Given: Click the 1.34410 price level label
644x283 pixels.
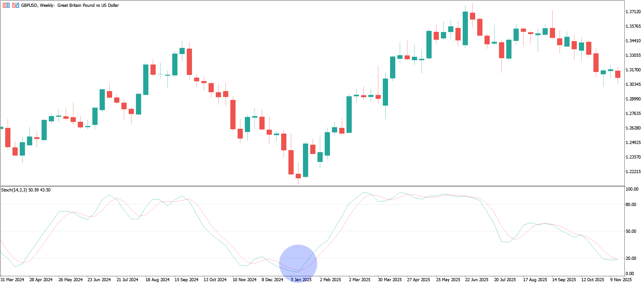Looking at the screenshot, I should [x=633, y=41].
